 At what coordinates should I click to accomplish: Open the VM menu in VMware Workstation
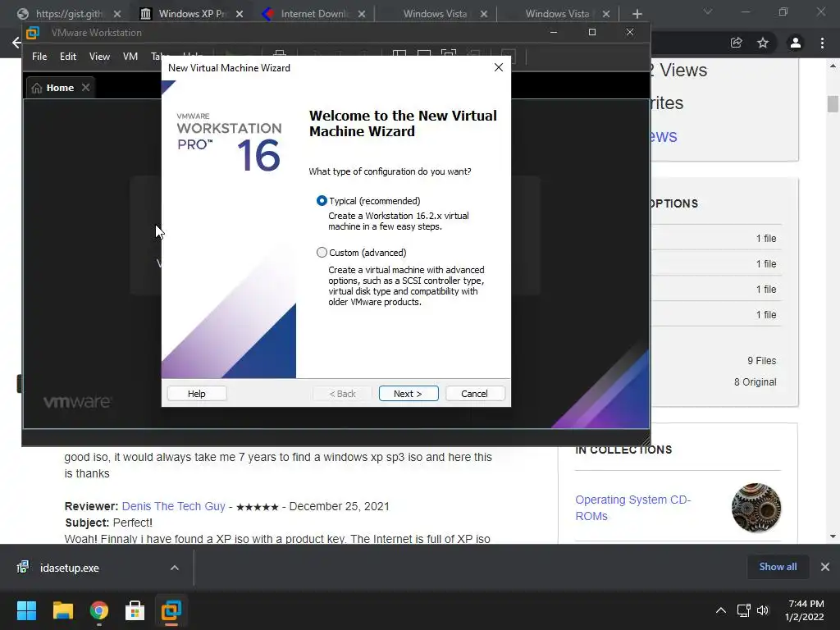click(x=130, y=57)
